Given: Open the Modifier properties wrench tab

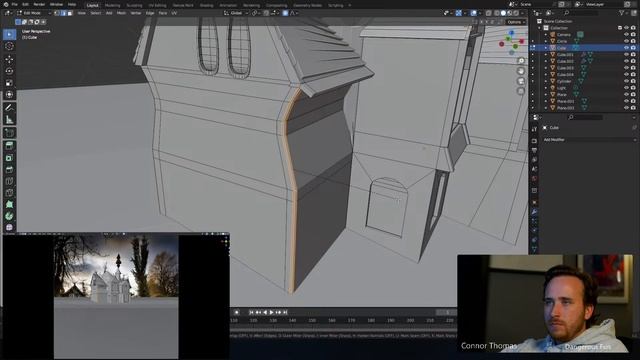Looking at the screenshot, I should pos(534,212).
